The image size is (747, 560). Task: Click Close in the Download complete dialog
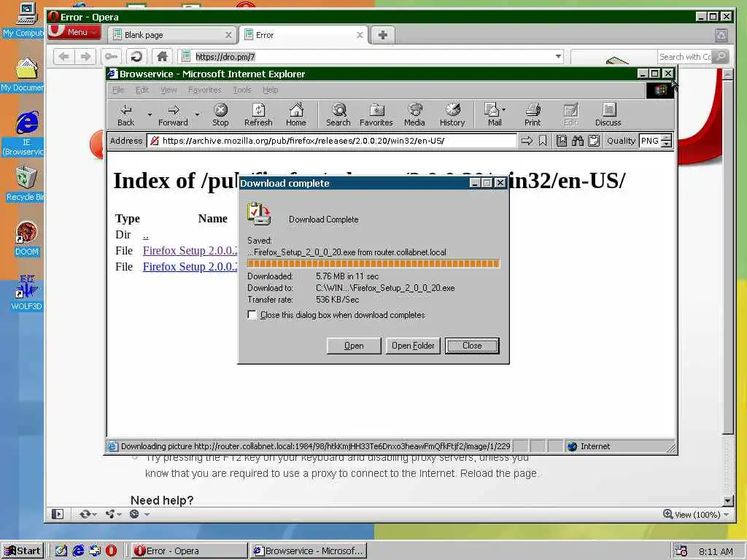[472, 346]
